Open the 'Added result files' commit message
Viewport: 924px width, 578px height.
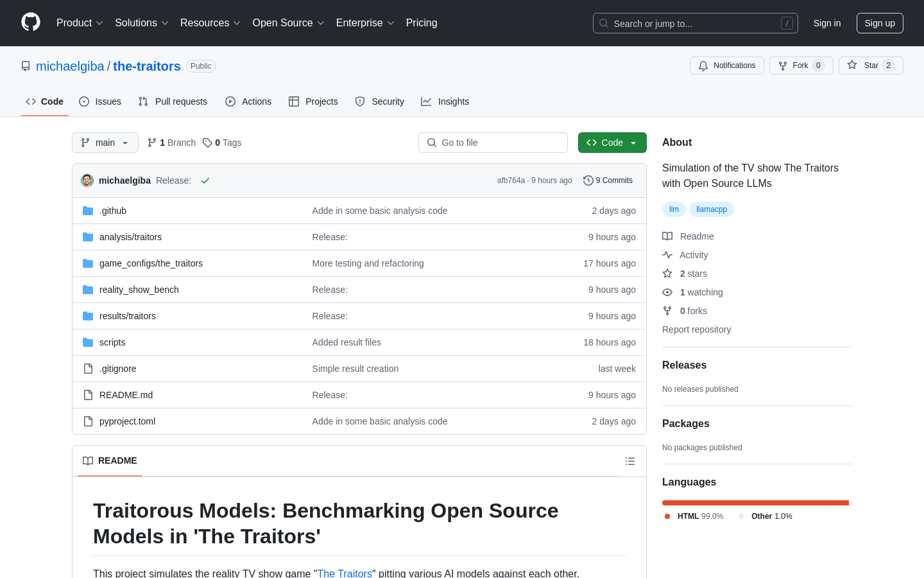point(346,342)
